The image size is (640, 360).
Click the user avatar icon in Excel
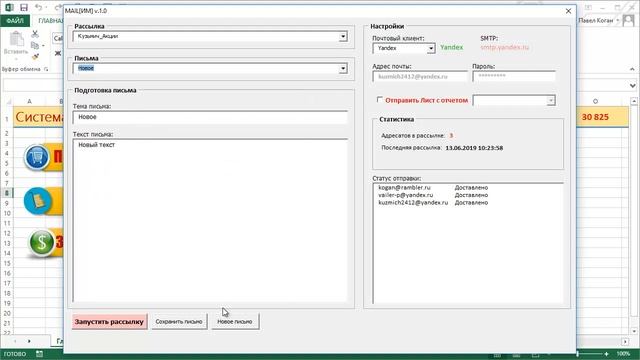[x=628, y=20]
